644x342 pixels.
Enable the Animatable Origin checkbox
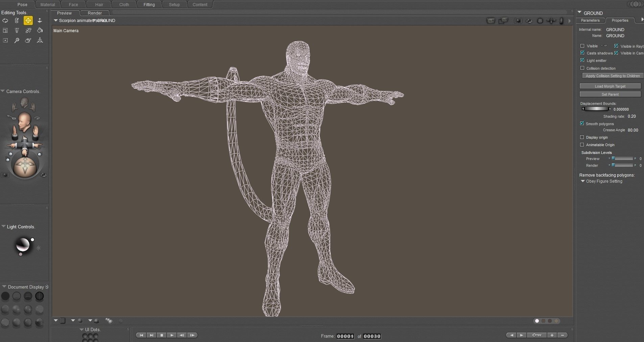[582, 145]
